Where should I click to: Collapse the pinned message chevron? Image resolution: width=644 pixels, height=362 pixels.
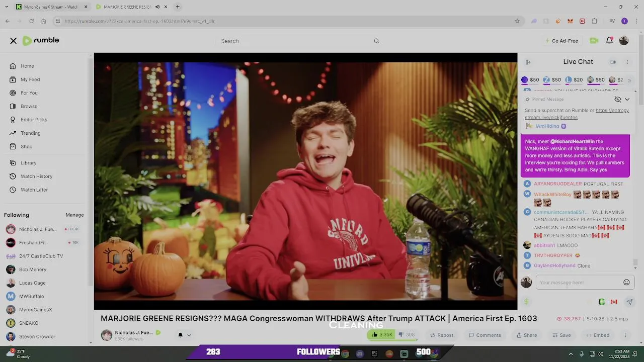[627, 99]
